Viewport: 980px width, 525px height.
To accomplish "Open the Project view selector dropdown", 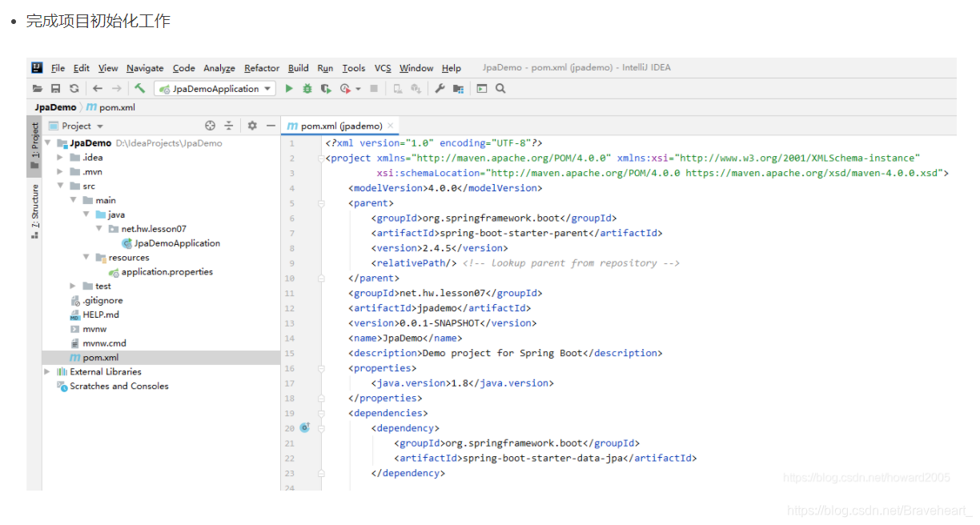I will point(77,126).
